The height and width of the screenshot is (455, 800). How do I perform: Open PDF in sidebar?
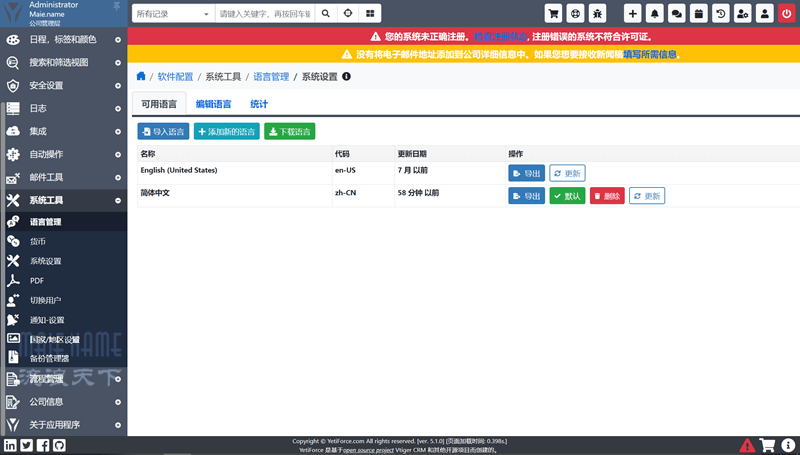(63, 281)
